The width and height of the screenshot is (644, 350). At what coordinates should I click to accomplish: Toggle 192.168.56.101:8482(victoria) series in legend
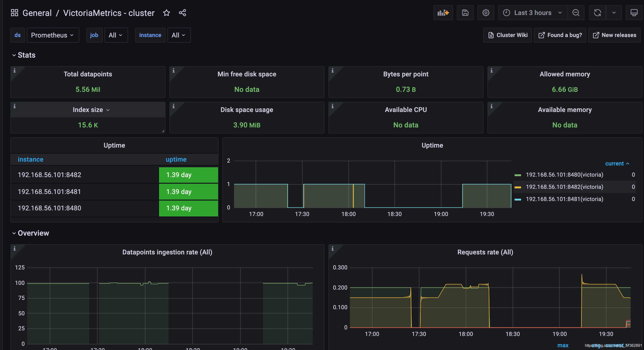click(564, 187)
